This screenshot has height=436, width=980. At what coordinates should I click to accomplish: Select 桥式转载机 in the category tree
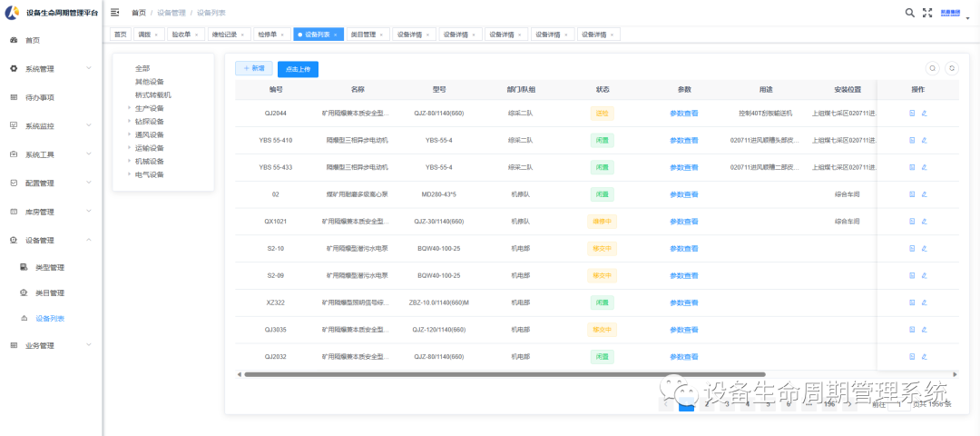click(x=153, y=95)
